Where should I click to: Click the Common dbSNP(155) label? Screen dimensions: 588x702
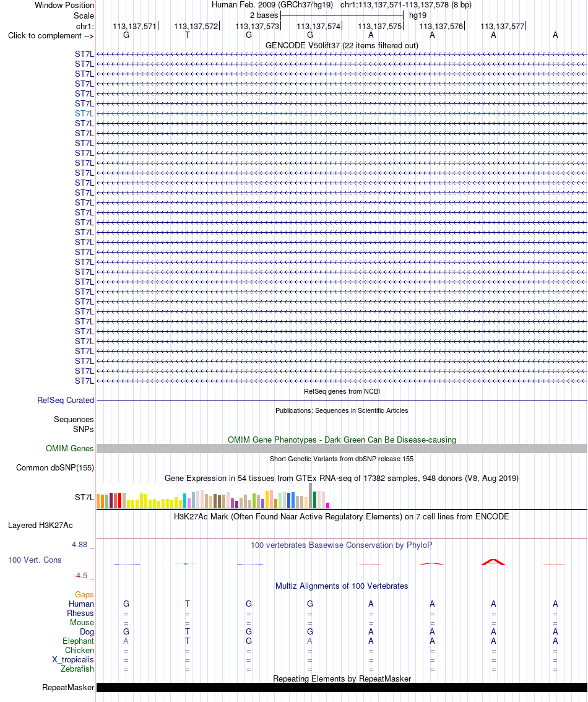click(x=55, y=468)
